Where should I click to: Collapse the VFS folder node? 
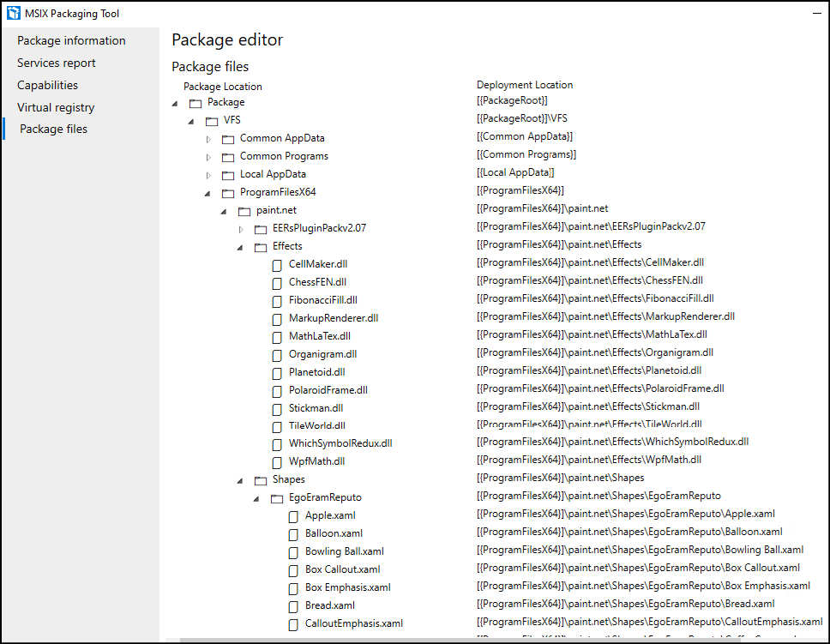pyautogui.click(x=191, y=121)
